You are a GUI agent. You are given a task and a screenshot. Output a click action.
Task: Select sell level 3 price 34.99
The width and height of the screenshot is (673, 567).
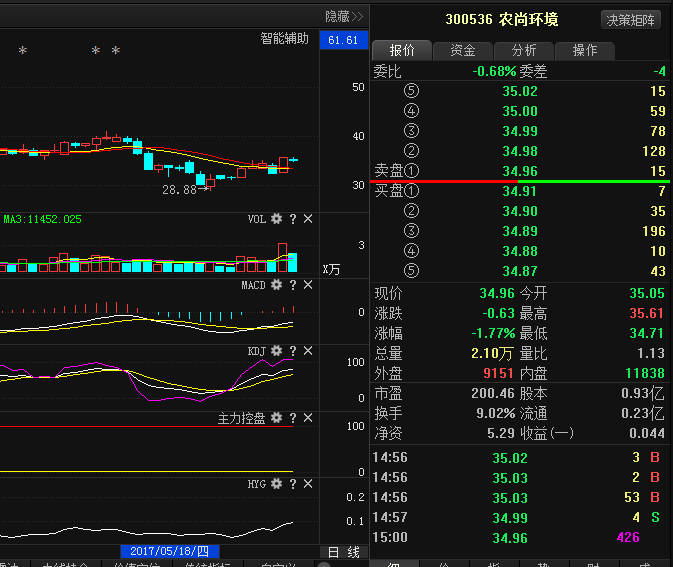(520, 131)
